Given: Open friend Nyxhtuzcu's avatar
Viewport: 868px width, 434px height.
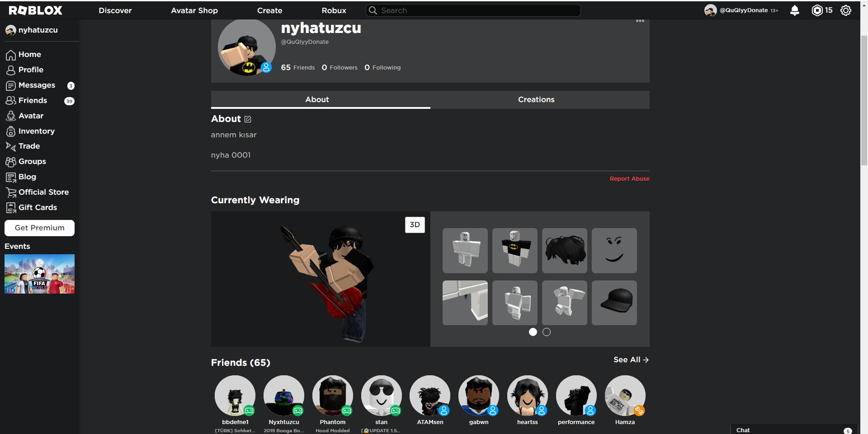Looking at the screenshot, I should [284, 396].
